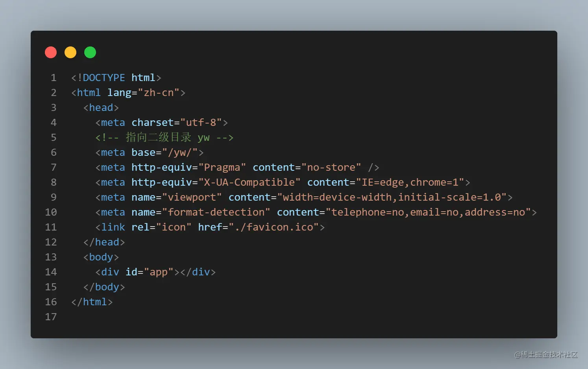Viewport: 588px width, 369px height.
Task: Select the DOCTYPE html declaration text
Action: coord(116,78)
